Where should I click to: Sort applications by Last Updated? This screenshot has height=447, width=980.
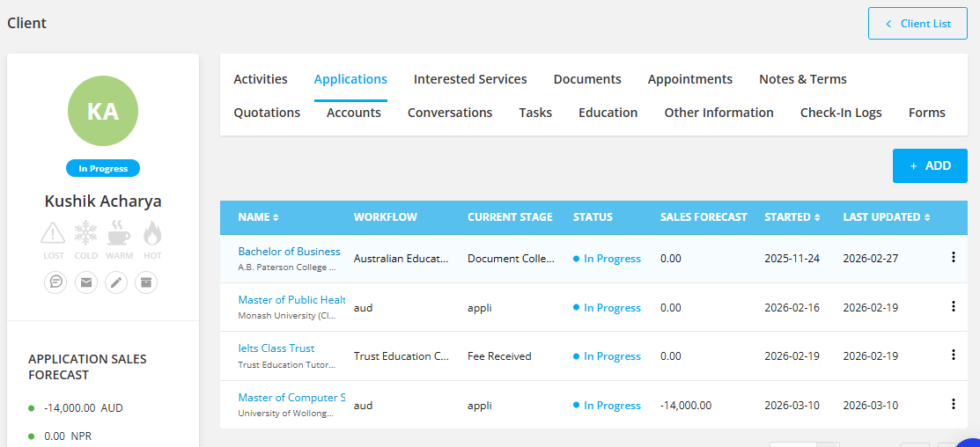tap(886, 217)
